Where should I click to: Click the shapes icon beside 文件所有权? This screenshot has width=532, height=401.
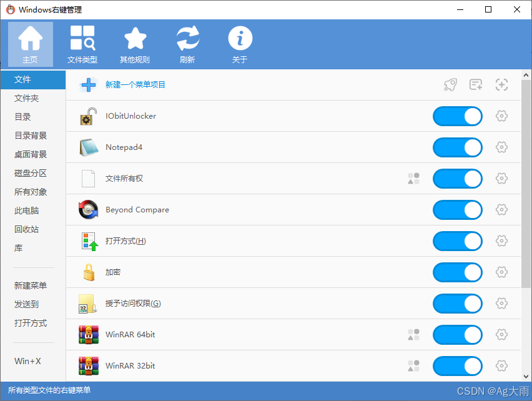pos(413,179)
